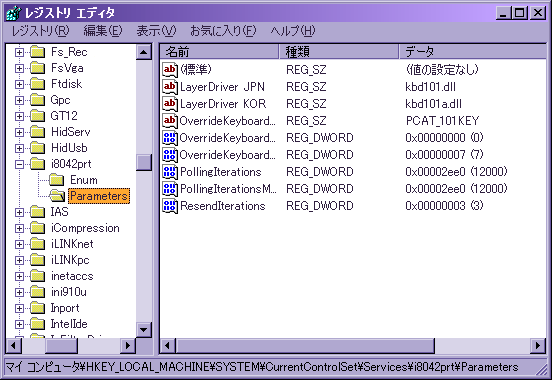Click the tree pane scroll up arrow

144,52
